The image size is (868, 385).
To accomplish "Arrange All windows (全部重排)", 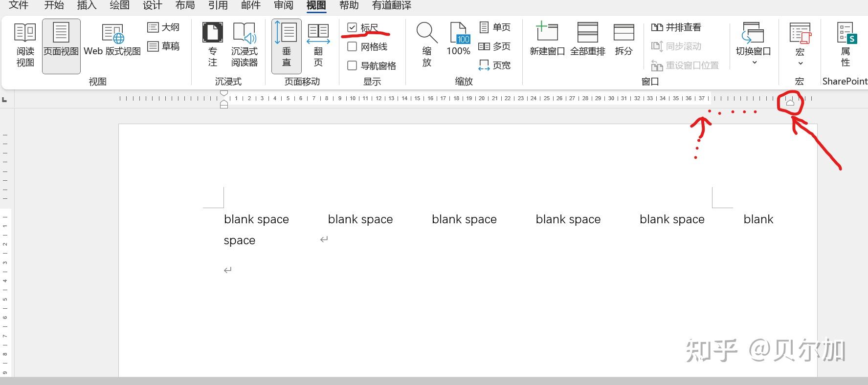I will tap(588, 40).
